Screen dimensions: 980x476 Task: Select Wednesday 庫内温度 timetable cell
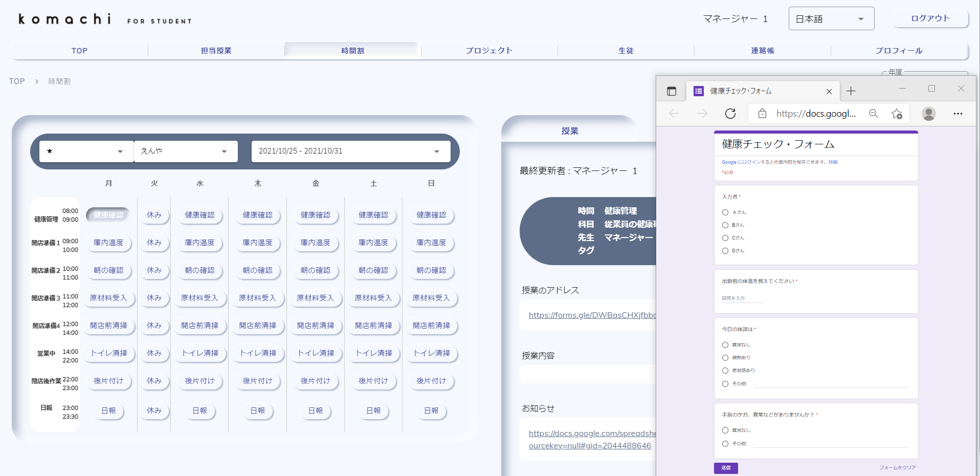[199, 243]
